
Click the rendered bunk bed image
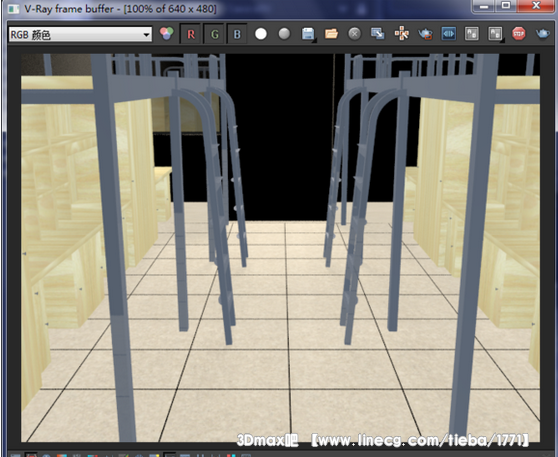coord(280,248)
